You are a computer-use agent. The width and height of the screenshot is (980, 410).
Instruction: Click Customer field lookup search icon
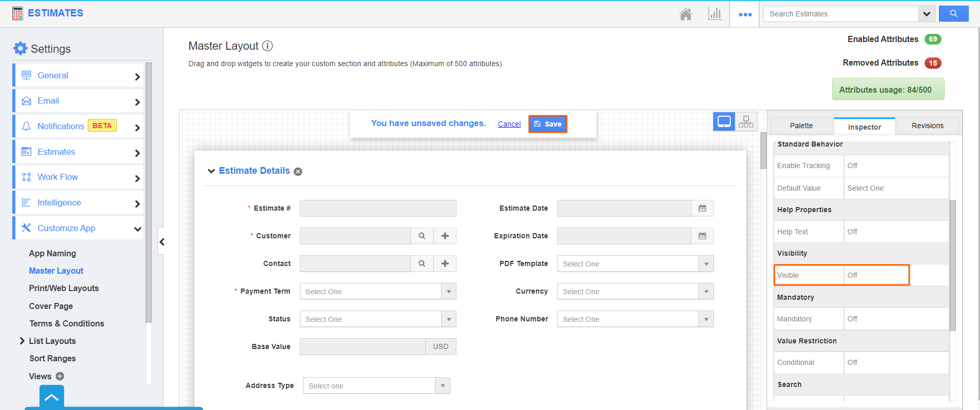(x=422, y=236)
